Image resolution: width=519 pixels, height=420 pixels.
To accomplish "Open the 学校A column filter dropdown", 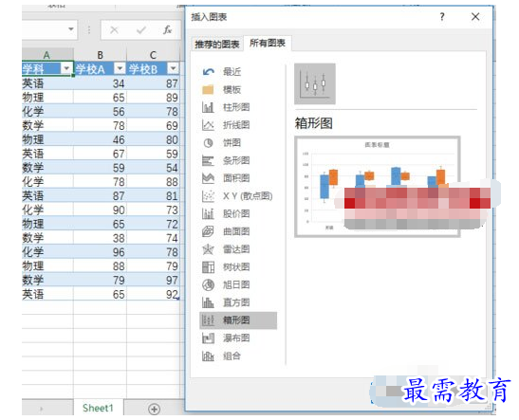I will click(x=120, y=68).
